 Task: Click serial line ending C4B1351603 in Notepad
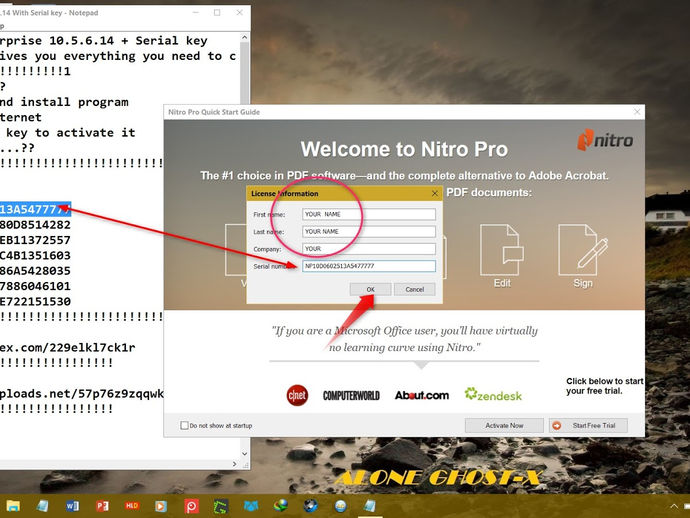[x=35, y=256]
